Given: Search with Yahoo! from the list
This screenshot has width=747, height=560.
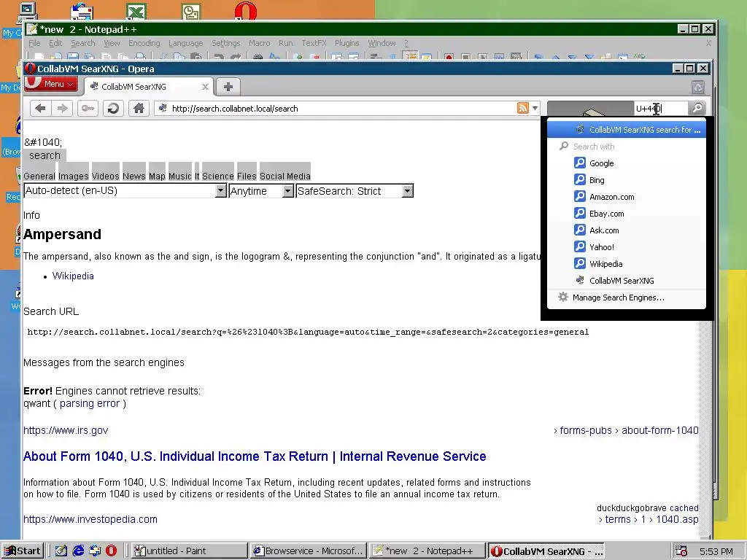Looking at the screenshot, I should click(x=627, y=246).
